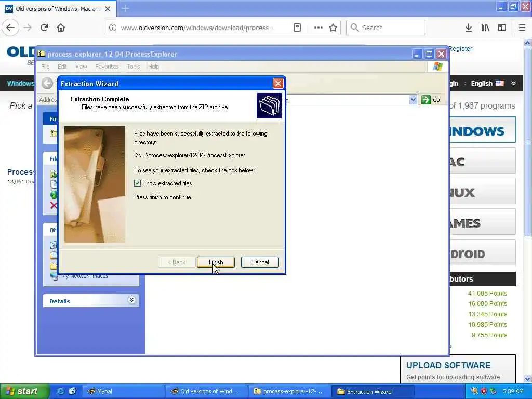Open Help menu in explorer window
Image resolution: width=532 pixels, height=399 pixels.
point(153,66)
